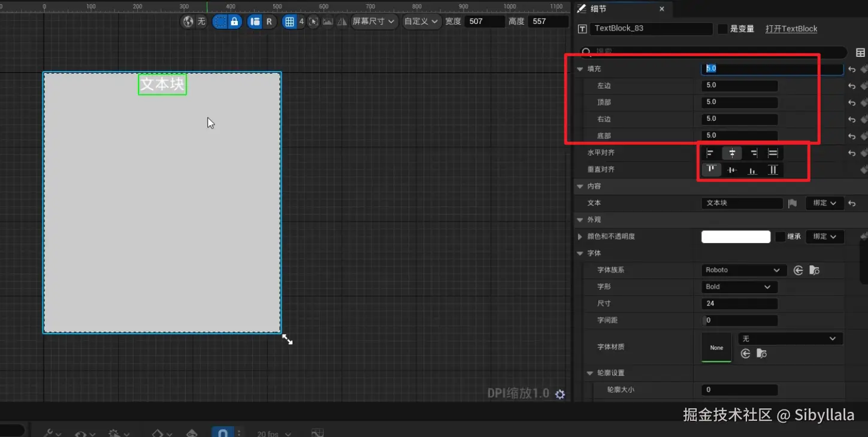The height and width of the screenshot is (437, 868).
Task: Open the 打开TextBlock link
Action: coord(791,29)
